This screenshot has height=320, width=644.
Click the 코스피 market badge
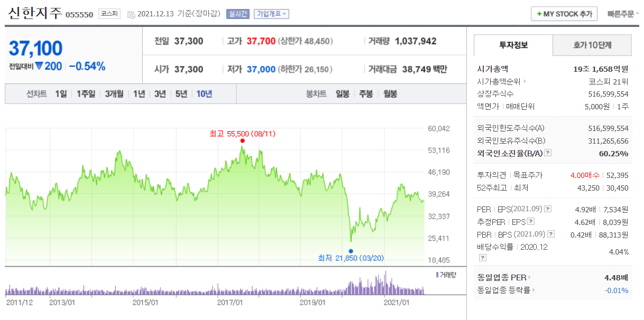pos(111,14)
